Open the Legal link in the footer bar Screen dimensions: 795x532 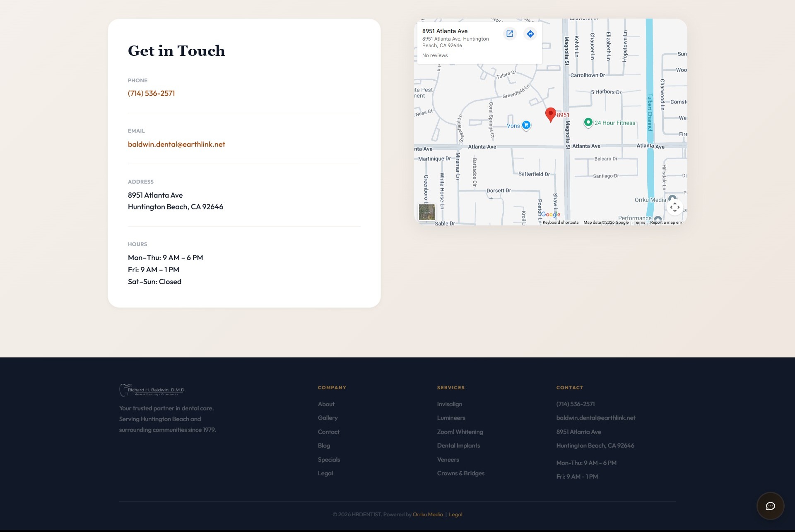pos(455,514)
